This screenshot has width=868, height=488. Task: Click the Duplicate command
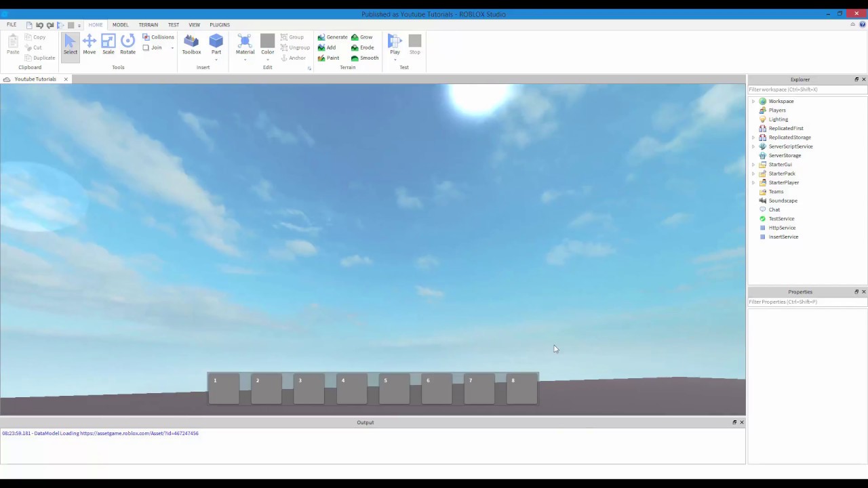40,58
